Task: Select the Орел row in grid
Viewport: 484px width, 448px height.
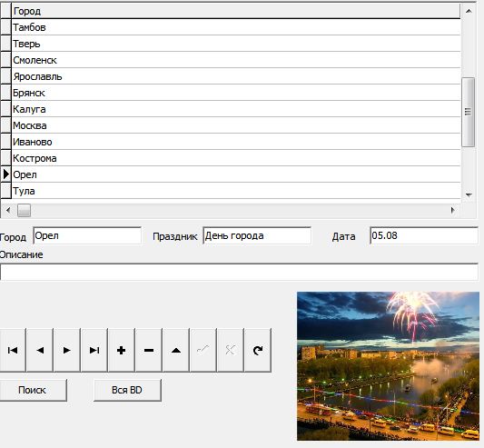Action: (x=236, y=174)
